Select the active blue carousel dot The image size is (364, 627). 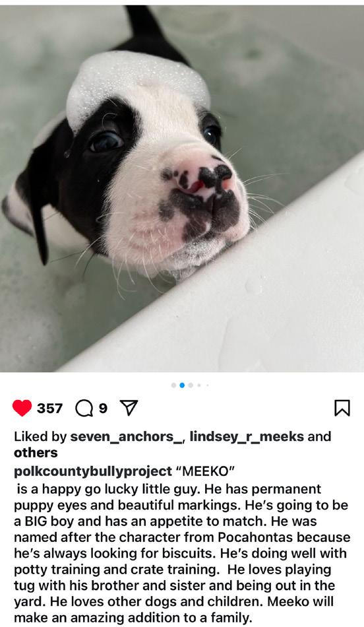(x=182, y=385)
